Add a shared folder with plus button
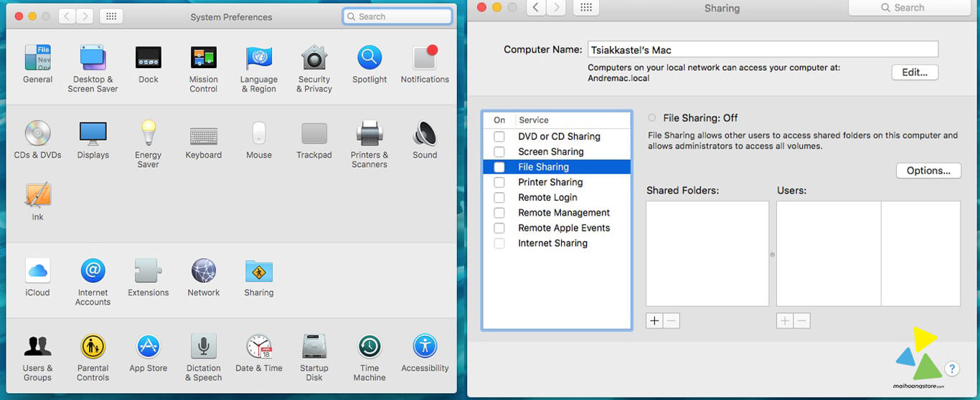This screenshot has height=400, width=980. 654,321
